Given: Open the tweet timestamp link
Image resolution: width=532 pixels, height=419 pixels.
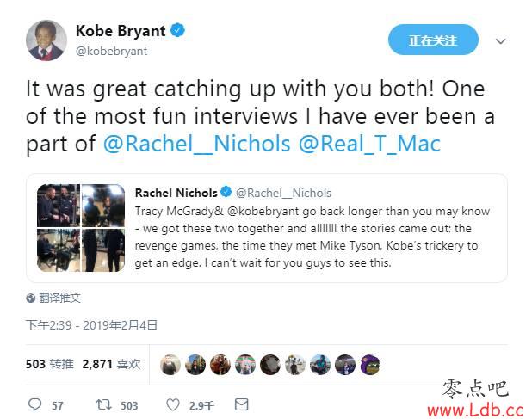Looking at the screenshot, I should coord(91,325).
